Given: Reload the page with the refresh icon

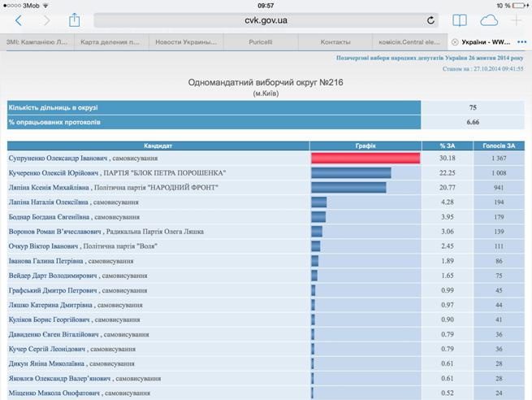Looking at the screenshot, I should (430, 20).
